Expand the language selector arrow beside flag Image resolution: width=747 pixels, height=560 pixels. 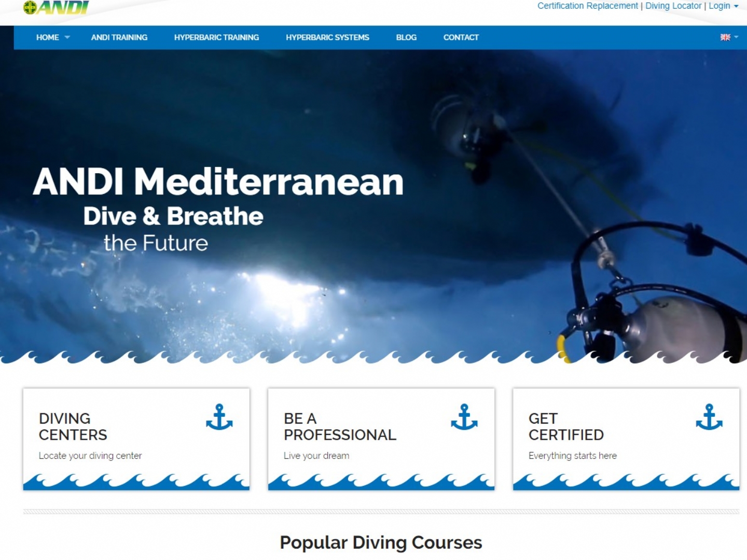click(736, 37)
